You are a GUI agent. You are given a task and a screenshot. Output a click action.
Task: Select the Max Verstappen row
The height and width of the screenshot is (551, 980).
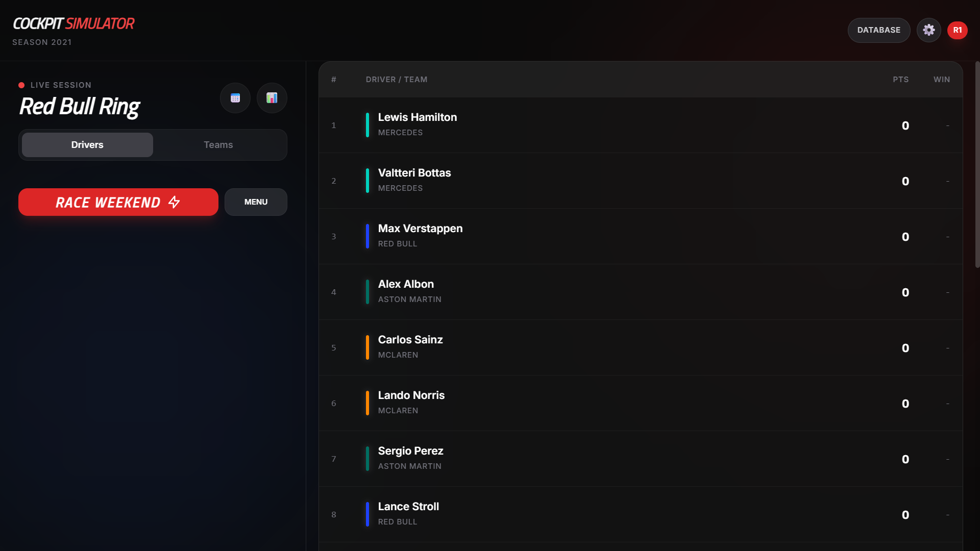coord(641,236)
